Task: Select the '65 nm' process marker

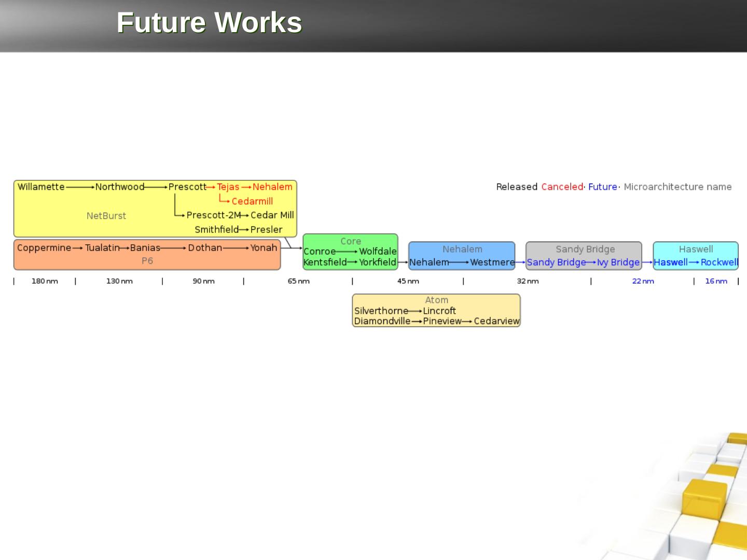Action: [x=299, y=281]
